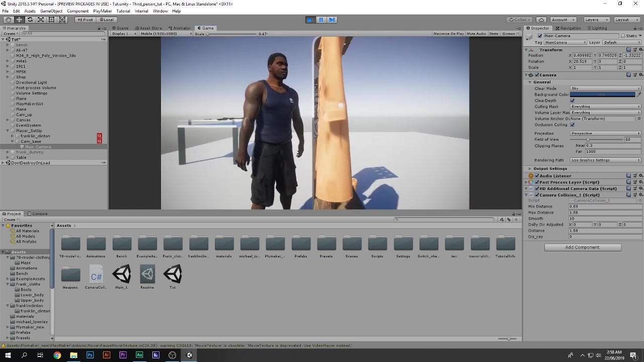
Task: Select the Hand tool in toolbar
Action: coord(9,20)
